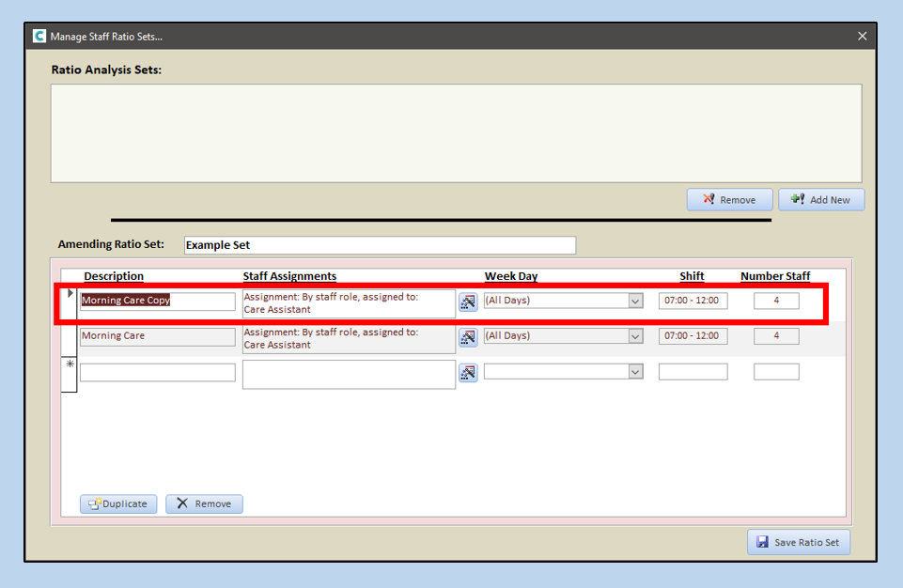Click staff assignment icon in blank new row
The width and height of the screenshot is (903, 588).
[x=468, y=373]
